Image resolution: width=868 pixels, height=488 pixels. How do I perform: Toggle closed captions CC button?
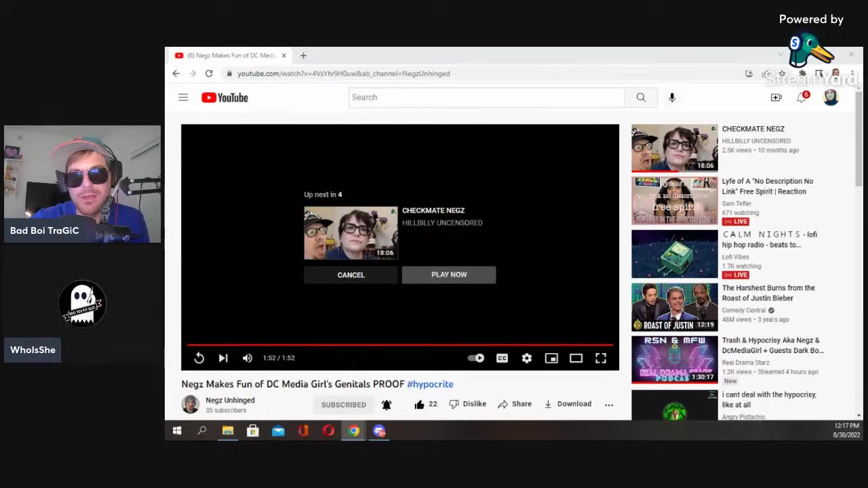502,358
